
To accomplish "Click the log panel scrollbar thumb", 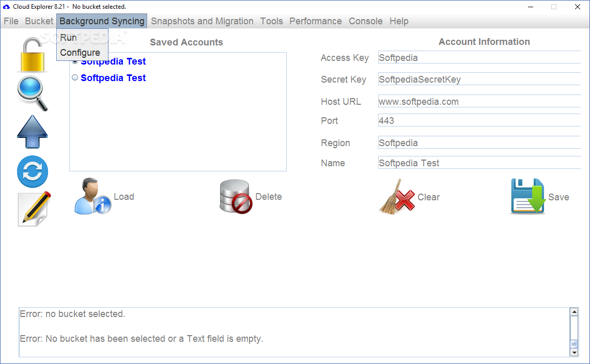I will [x=574, y=344].
